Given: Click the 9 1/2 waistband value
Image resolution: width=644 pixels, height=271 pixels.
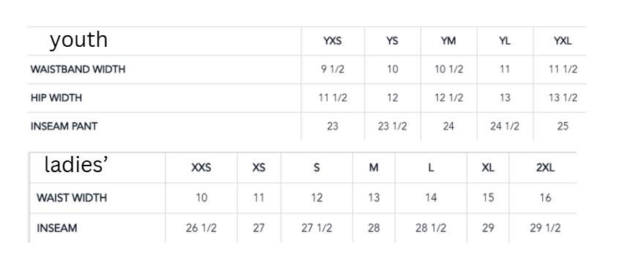Looking at the screenshot, I should coord(332,69).
